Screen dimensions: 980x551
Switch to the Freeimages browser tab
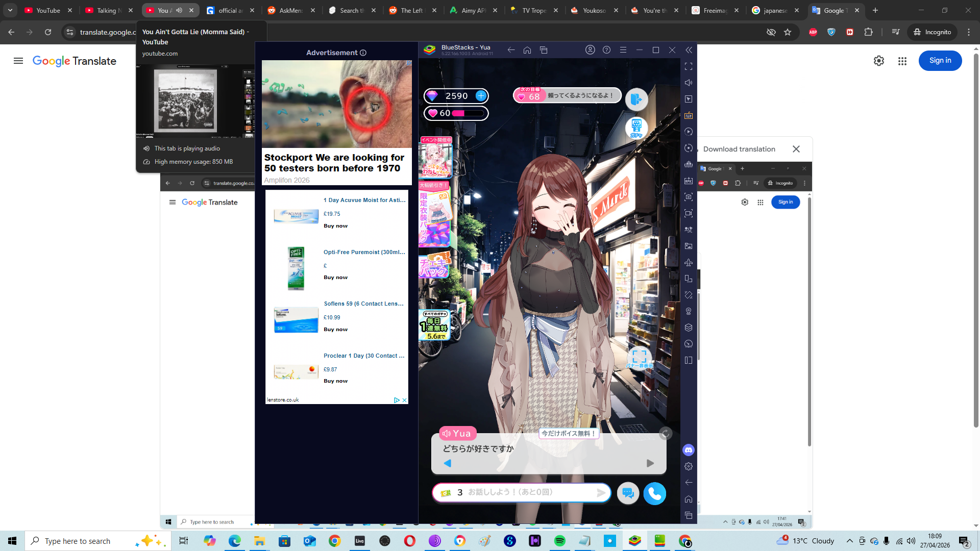[715, 10]
